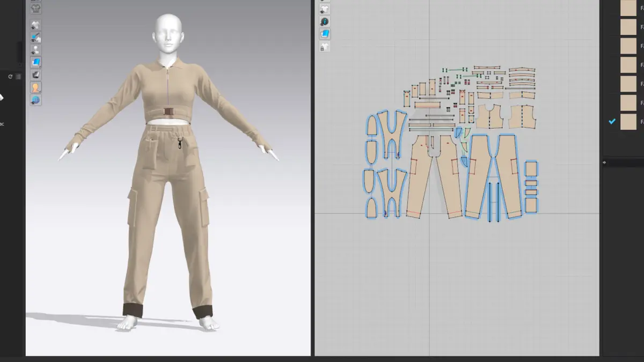
Task: Click dark cuff on avatar's left ankle
Action: coord(203,311)
